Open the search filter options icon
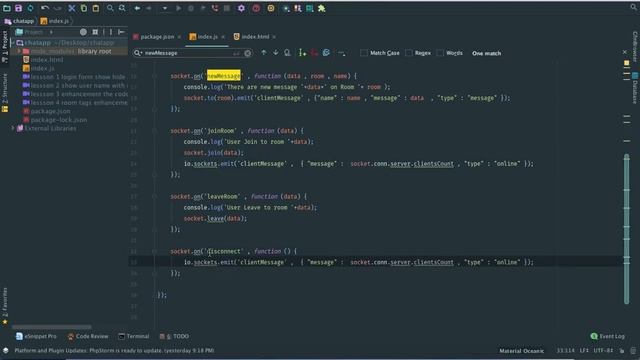 tap(341, 53)
